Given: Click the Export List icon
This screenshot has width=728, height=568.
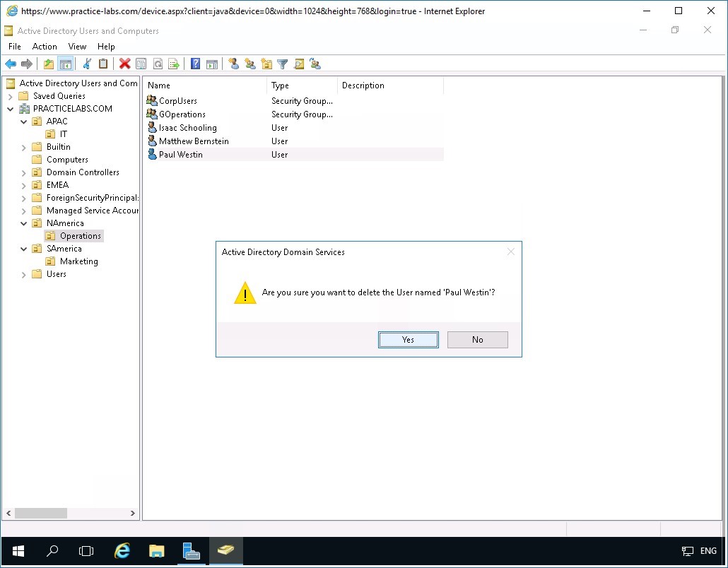Looking at the screenshot, I should 174,64.
